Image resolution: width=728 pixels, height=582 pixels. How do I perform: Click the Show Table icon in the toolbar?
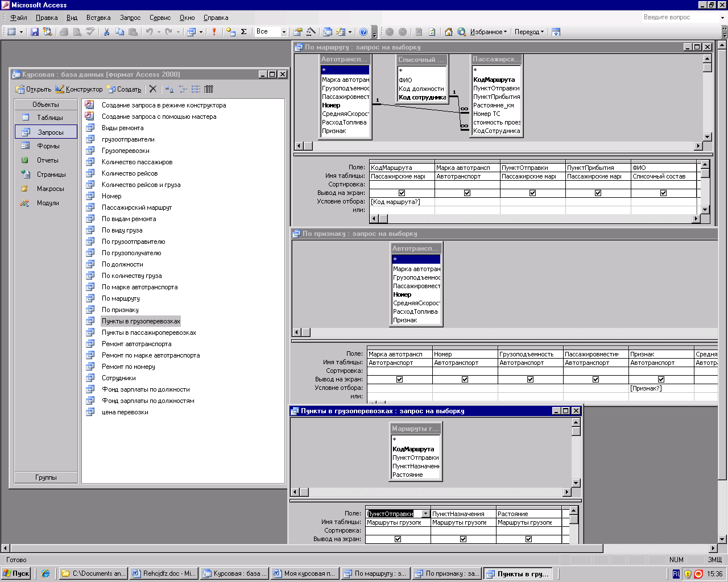click(x=230, y=32)
